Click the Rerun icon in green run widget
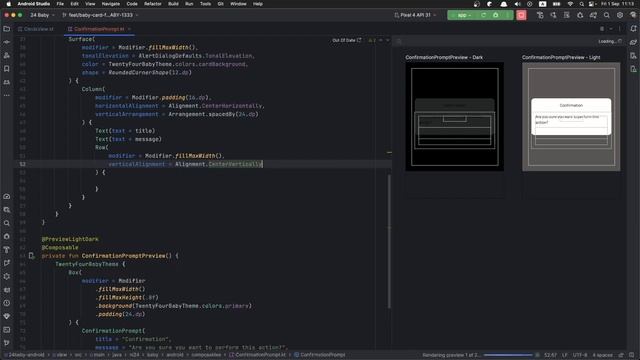The height and width of the screenshot is (360, 640). coord(483,15)
